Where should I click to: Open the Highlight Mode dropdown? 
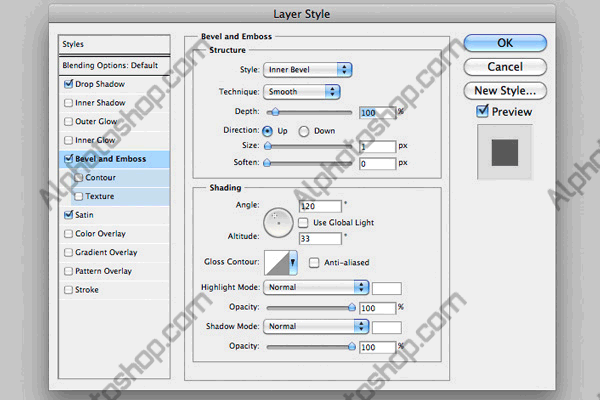(x=316, y=287)
